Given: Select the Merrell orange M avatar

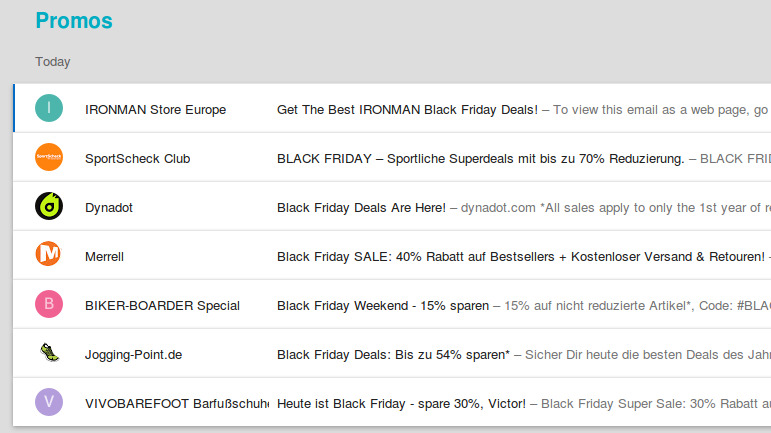Looking at the screenshot, I should click(49, 255).
